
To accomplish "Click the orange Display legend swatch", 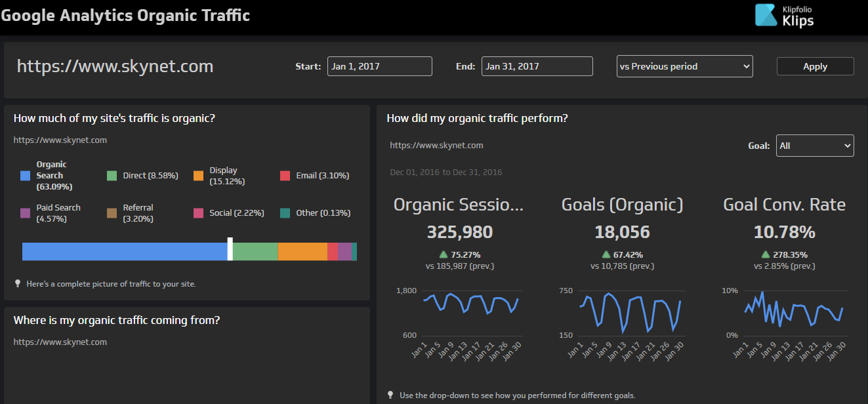I will pos(199,176).
